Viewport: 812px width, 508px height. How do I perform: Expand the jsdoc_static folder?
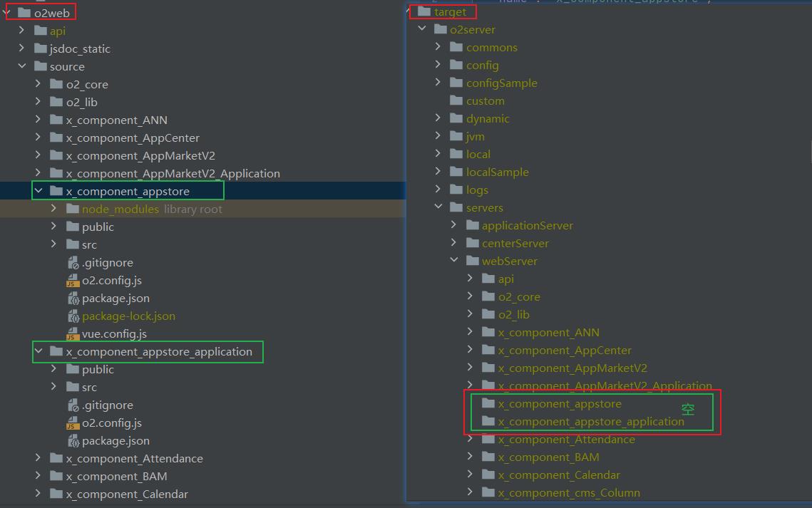[22, 48]
